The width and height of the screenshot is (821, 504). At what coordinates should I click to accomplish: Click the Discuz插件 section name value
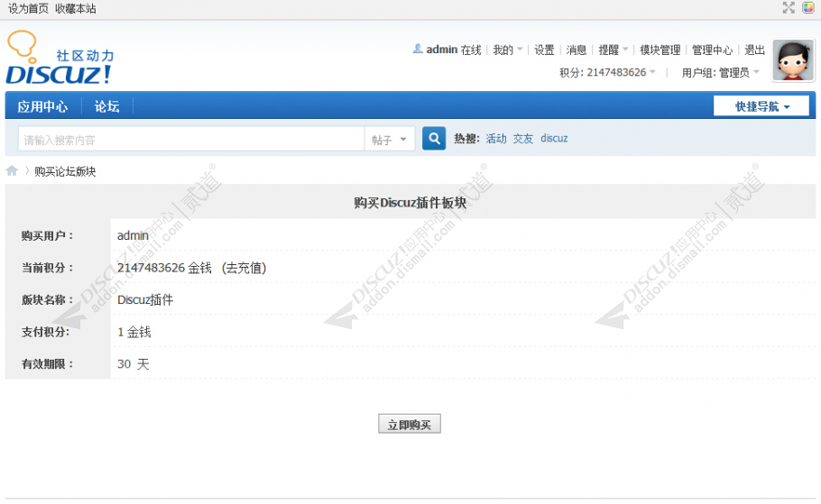tap(145, 300)
